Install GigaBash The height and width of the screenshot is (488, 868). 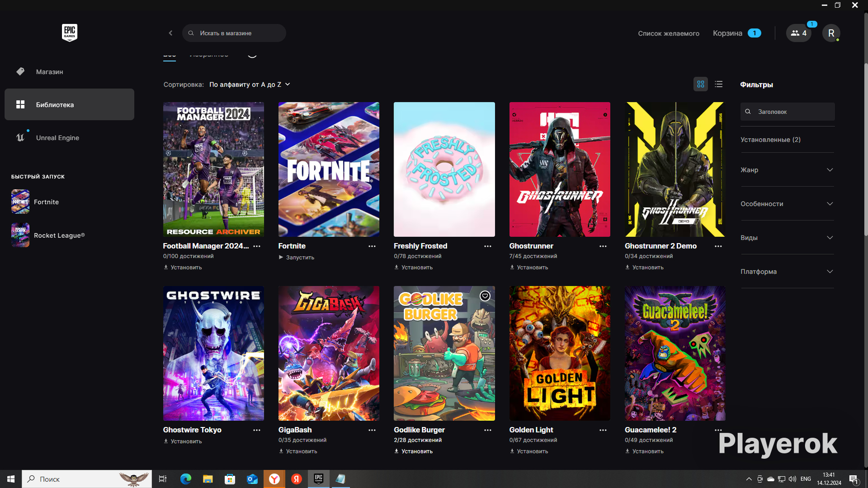[x=298, y=451]
